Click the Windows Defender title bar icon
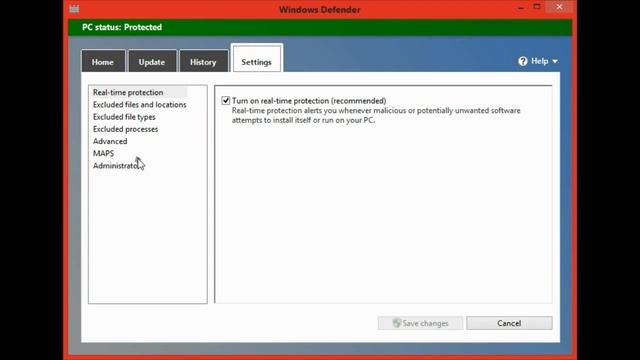Image resolution: width=640 pixels, height=360 pixels. coord(74,9)
